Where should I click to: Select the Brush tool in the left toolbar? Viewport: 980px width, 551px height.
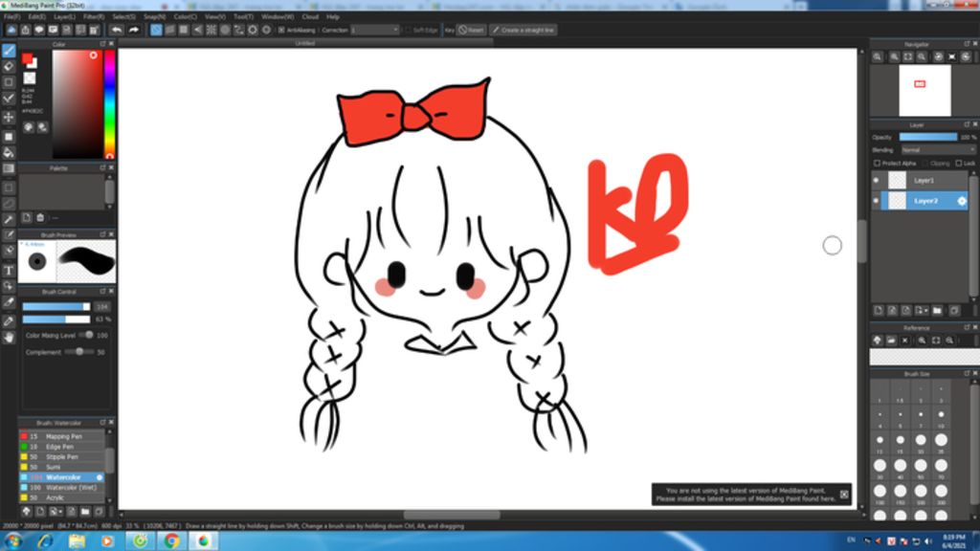pyautogui.click(x=9, y=51)
